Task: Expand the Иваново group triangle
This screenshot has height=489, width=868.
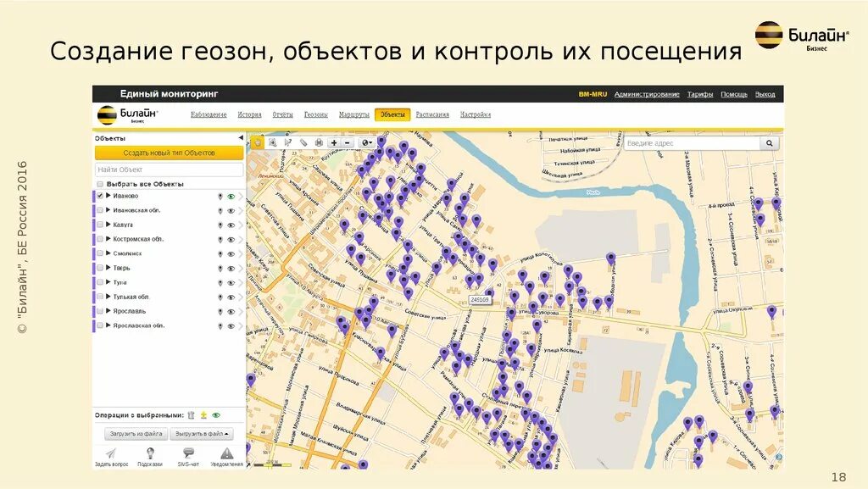Action: tap(108, 196)
